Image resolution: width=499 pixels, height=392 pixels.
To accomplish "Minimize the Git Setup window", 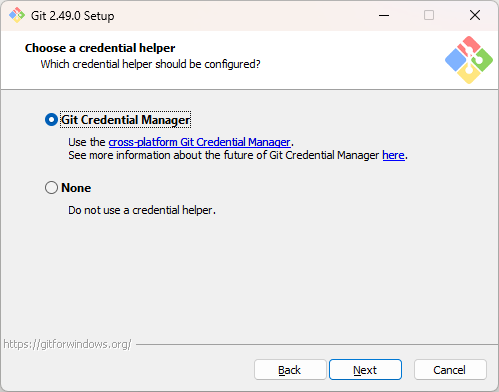I will (x=384, y=15).
